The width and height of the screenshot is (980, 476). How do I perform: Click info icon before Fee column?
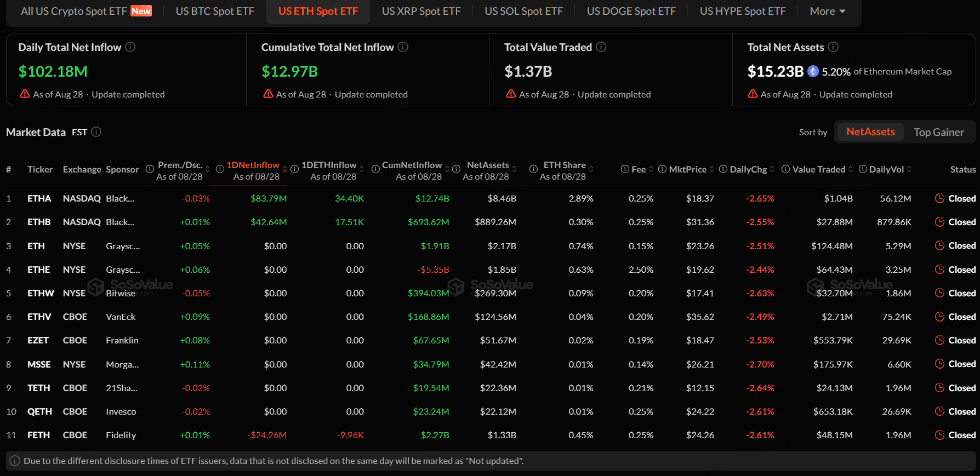point(625,169)
